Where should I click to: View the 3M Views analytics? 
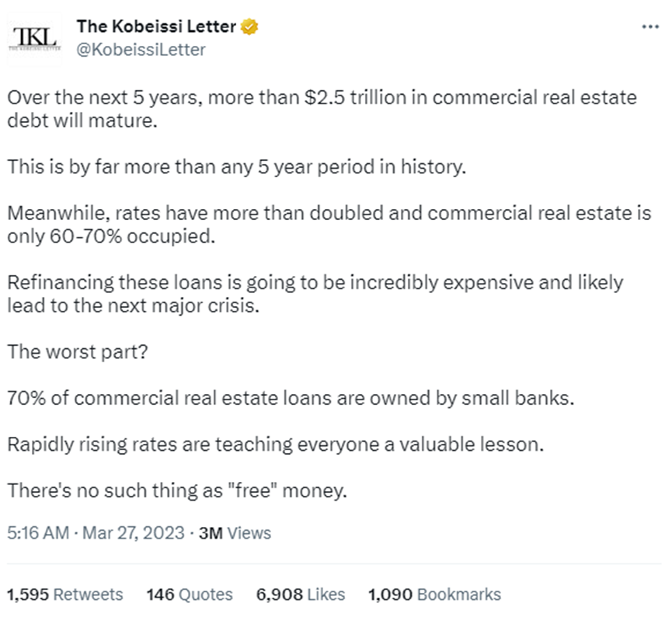235,533
